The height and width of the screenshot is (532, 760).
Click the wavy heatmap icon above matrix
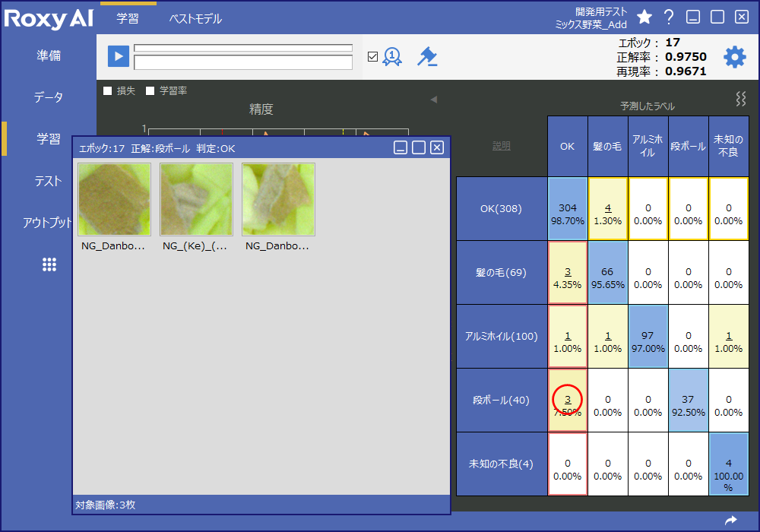[740, 99]
